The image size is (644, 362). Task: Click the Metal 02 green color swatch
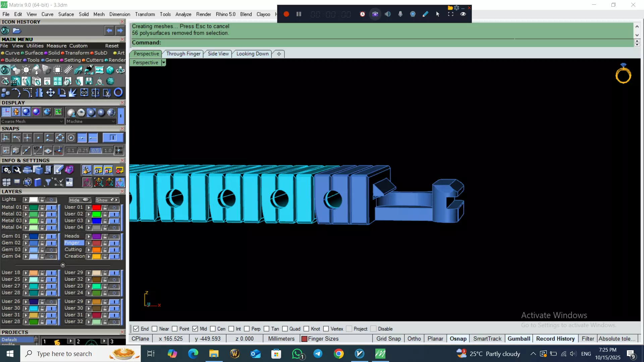point(34,214)
